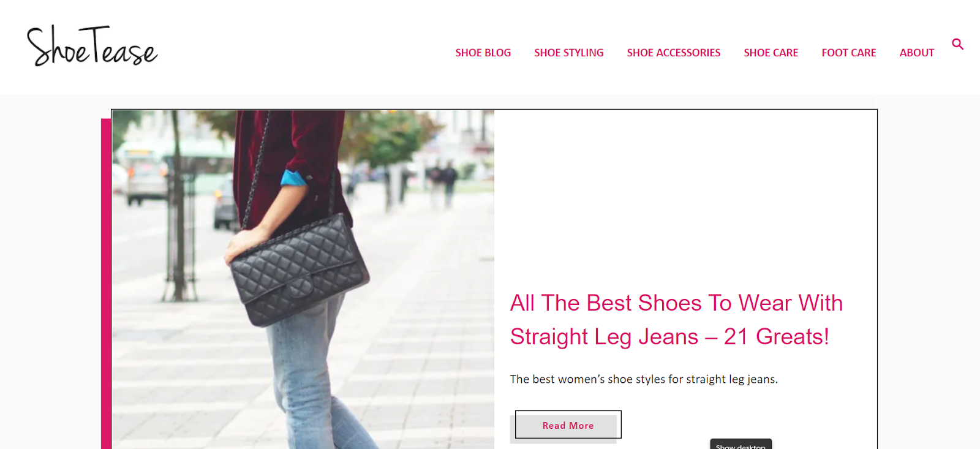This screenshot has height=449, width=980.
Task: Open the SHOE BLOG menu item
Action: pyautogui.click(x=483, y=53)
